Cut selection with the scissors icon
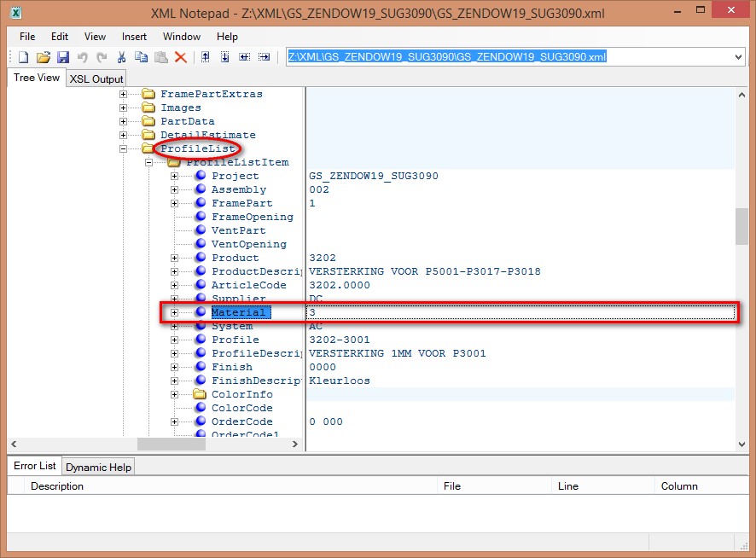The width and height of the screenshot is (756, 558). 121,57
